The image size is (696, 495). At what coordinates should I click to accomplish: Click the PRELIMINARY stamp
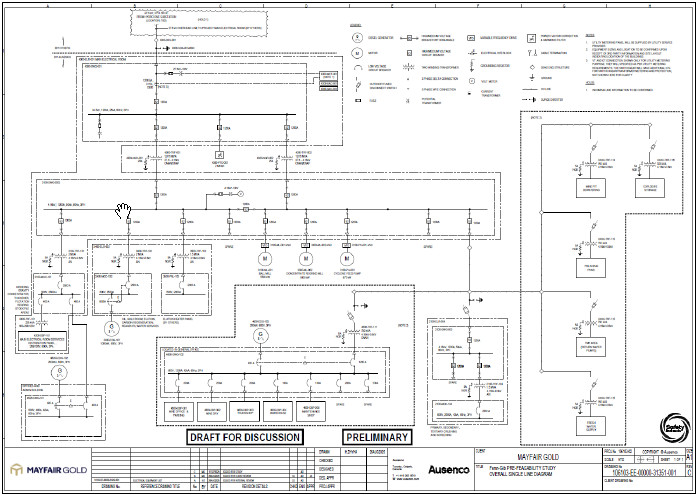tap(377, 437)
